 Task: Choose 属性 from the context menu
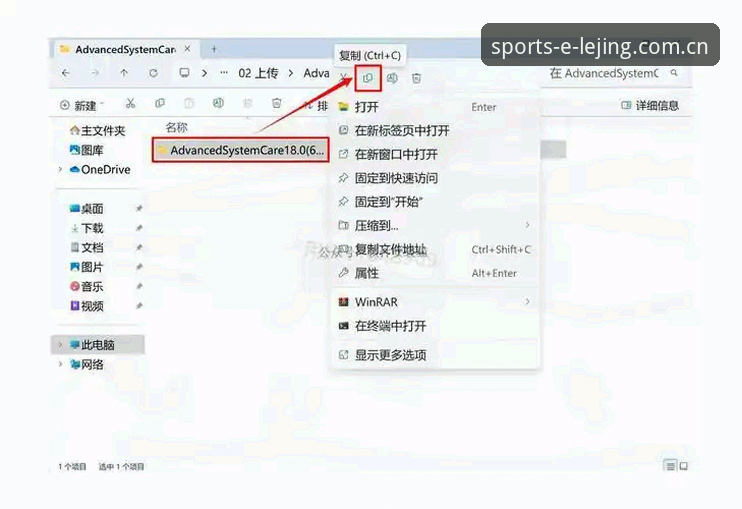(435, 273)
